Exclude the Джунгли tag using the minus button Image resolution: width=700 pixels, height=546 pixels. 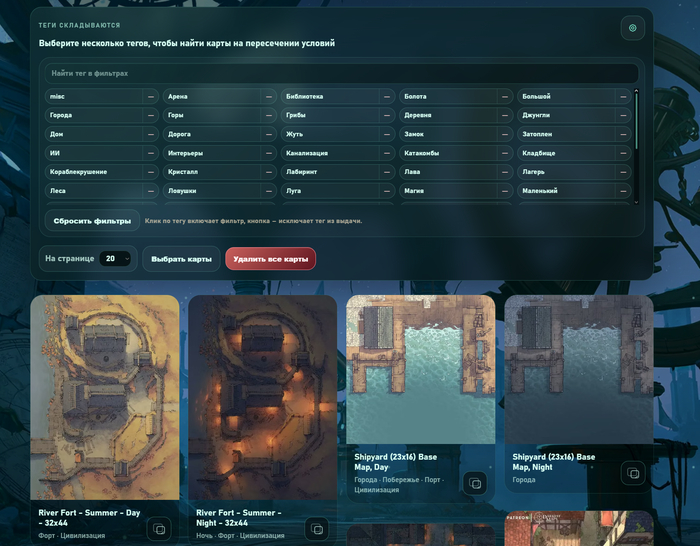tap(623, 115)
